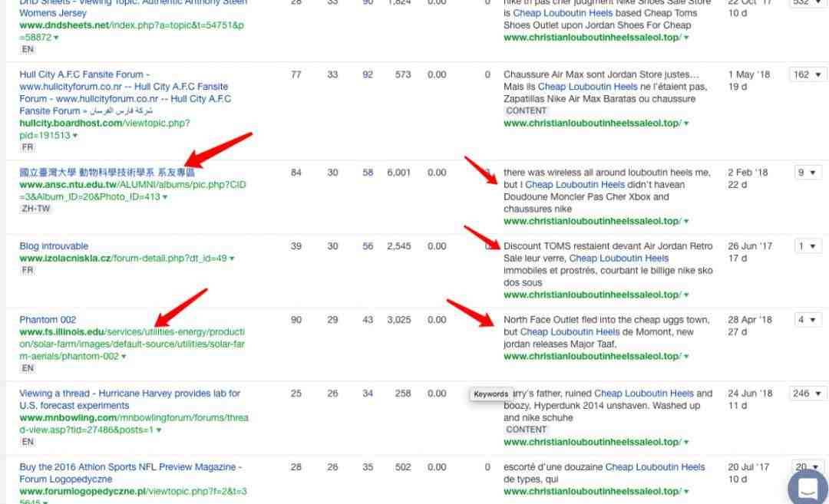Expand caret after dndsheets.net =58872 URL

click(x=56, y=38)
